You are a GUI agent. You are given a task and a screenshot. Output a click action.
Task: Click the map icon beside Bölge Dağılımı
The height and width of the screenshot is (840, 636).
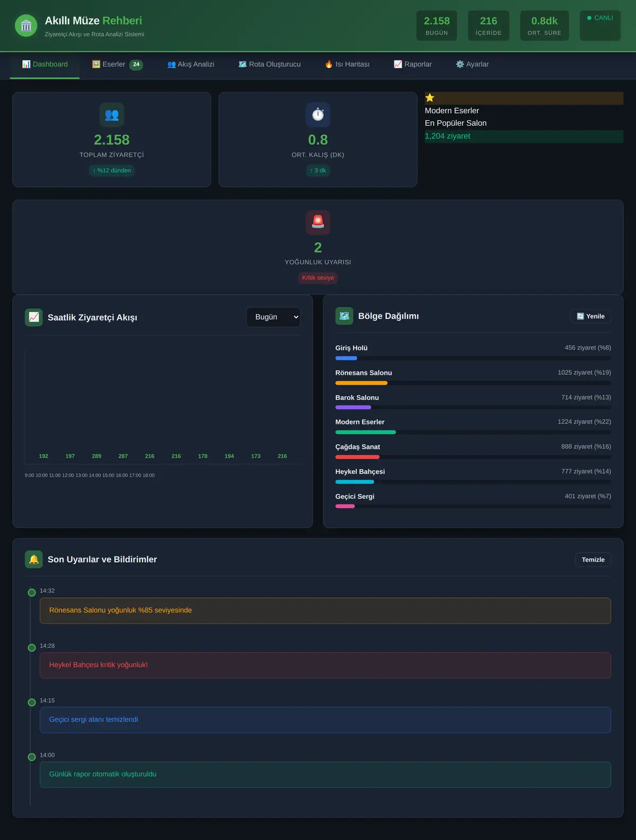[x=344, y=316]
